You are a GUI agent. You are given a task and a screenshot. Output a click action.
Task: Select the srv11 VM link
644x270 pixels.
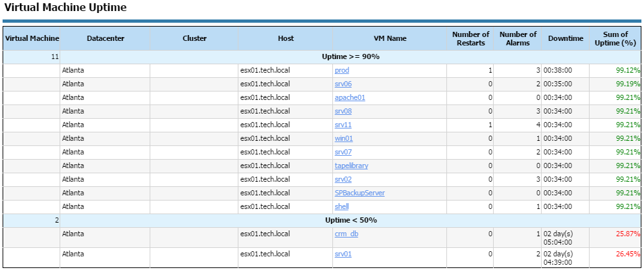[343, 125]
